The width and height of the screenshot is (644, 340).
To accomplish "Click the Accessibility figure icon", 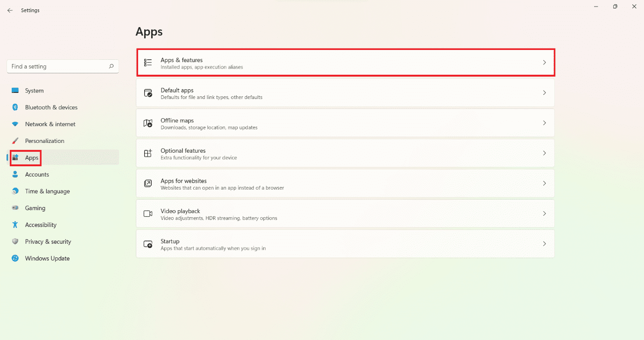I will point(15,225).
